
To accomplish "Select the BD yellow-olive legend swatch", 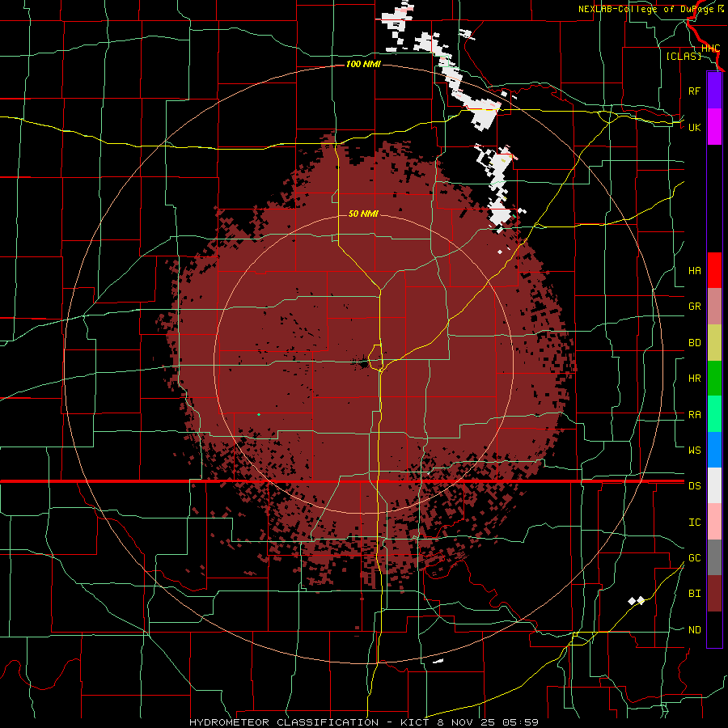I will pos(714,343).
